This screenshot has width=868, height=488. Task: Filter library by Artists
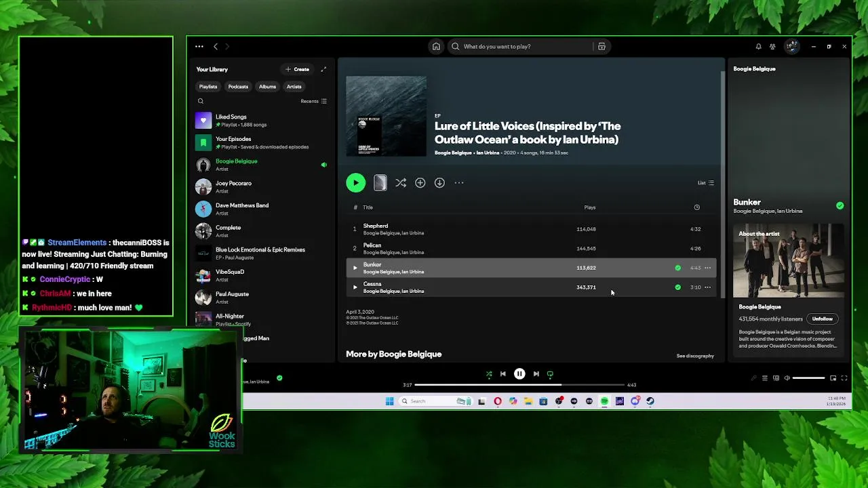[294, 87]
